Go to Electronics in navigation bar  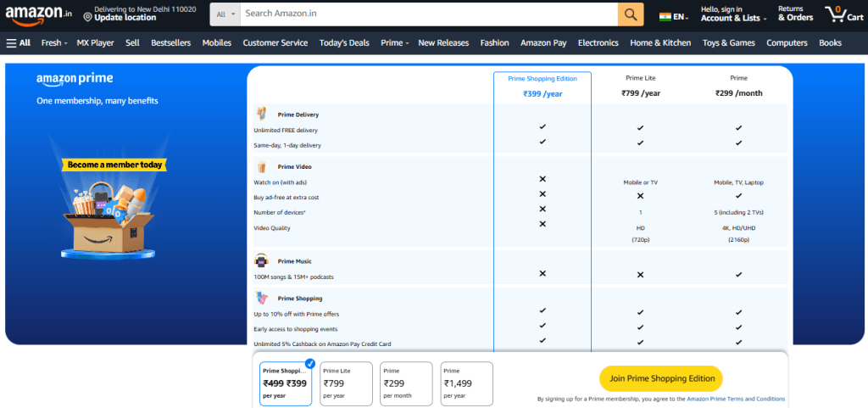598,42
